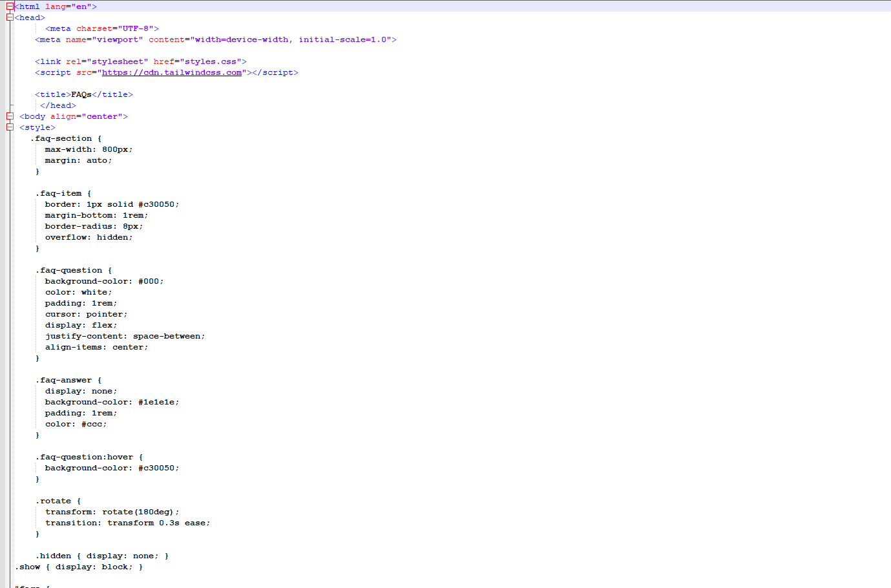The height and width of the screenshot is (588, 891).
Task: Click the overflow: hidden line
Action: [x=89, y=237]
